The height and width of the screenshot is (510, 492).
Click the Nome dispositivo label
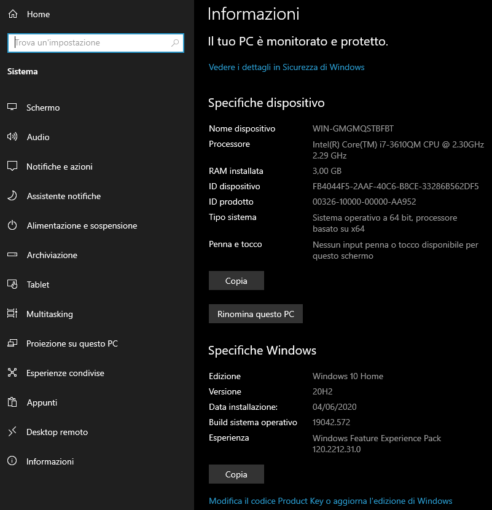242,129
